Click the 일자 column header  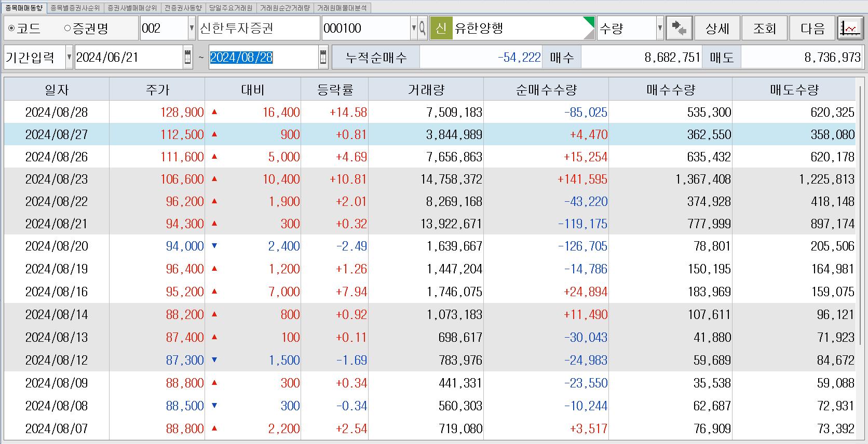tap(57, 89)
